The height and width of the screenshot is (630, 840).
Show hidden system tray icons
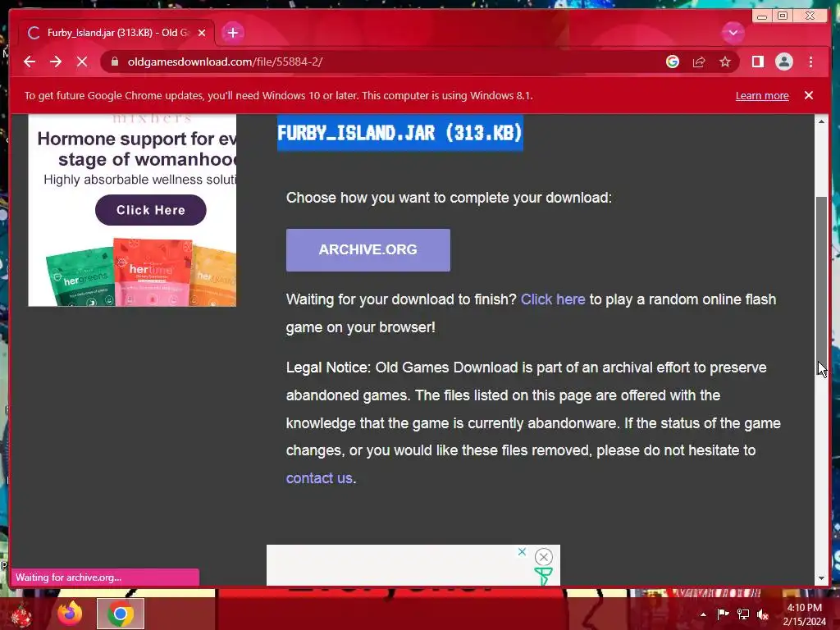703,614
